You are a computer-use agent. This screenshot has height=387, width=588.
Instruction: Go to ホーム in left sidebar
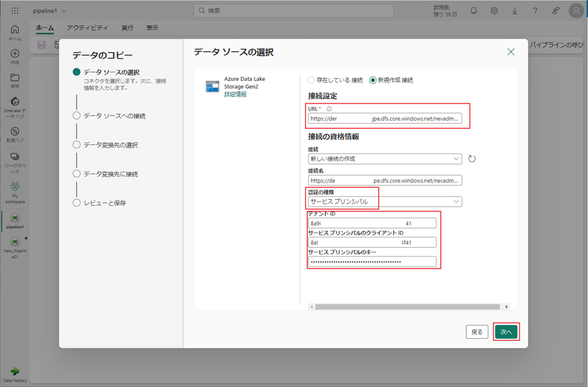coord(15,33)
